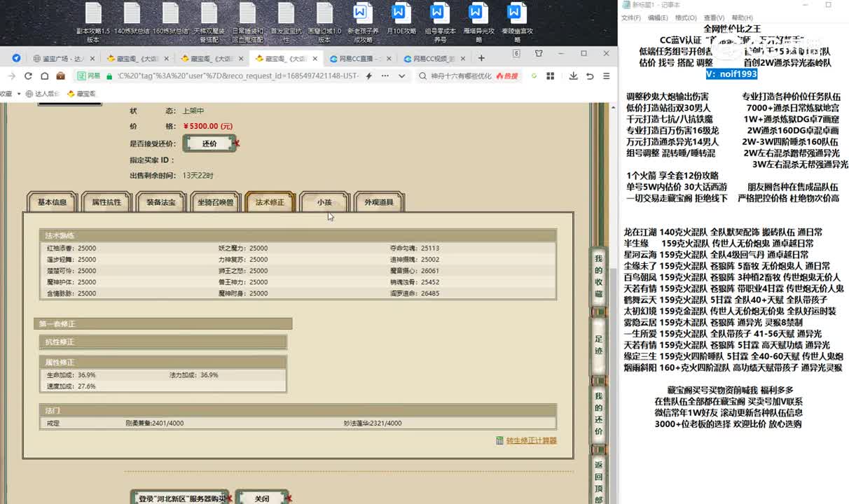
Task: Click the browser forward arrow
Action: coord(12,76)
